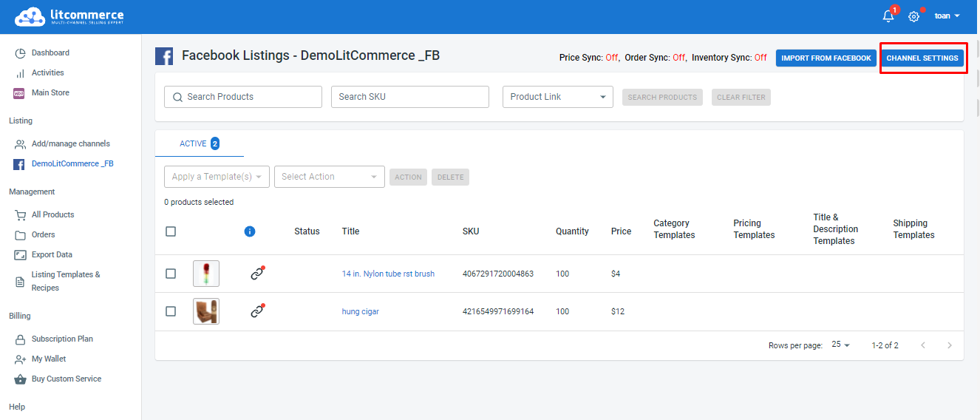The image size is (980, 420).
Task: Click the Listing Templates document icon
Action: pos(20,282)
